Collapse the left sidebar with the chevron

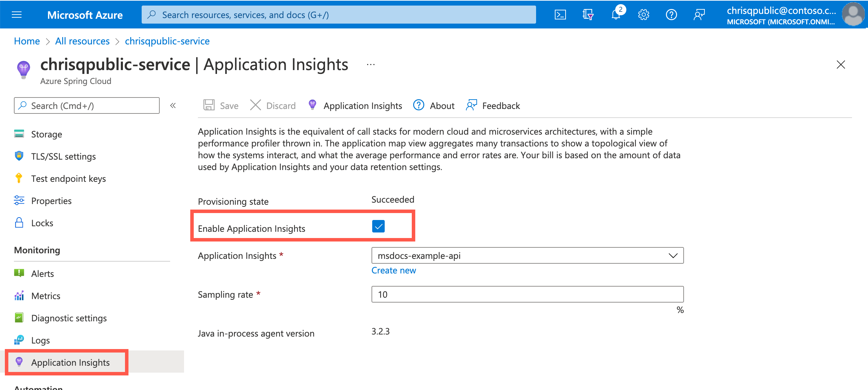click(x=173, y=105)
